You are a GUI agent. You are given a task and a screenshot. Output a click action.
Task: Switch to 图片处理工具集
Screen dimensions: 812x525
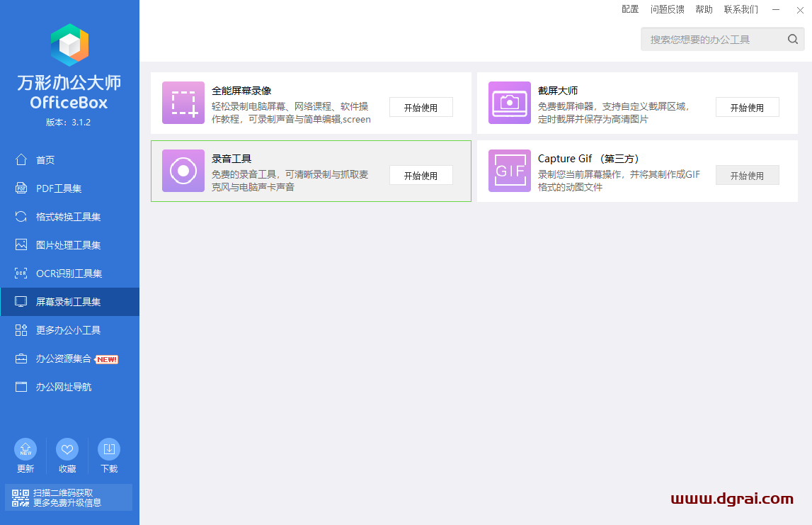[70, 244]
